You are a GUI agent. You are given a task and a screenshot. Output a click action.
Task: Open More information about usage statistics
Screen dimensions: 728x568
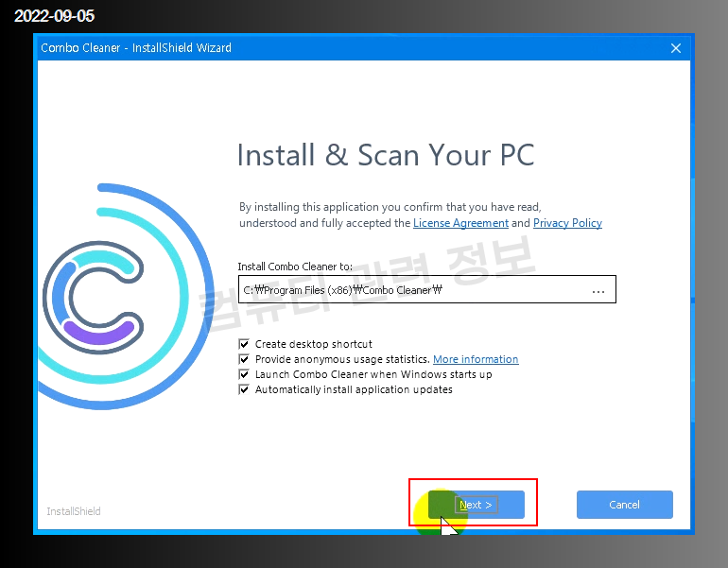click(476, 359)
